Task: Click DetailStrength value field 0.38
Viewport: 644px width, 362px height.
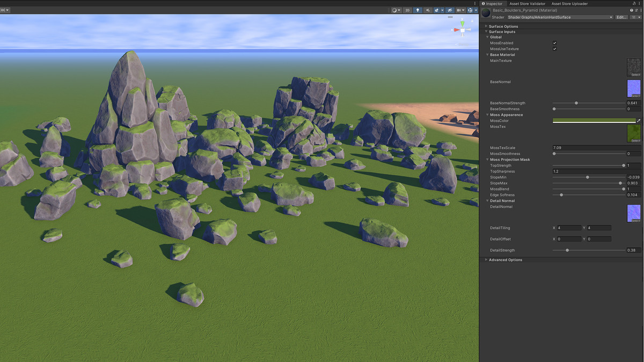Action: coord(634,250)
